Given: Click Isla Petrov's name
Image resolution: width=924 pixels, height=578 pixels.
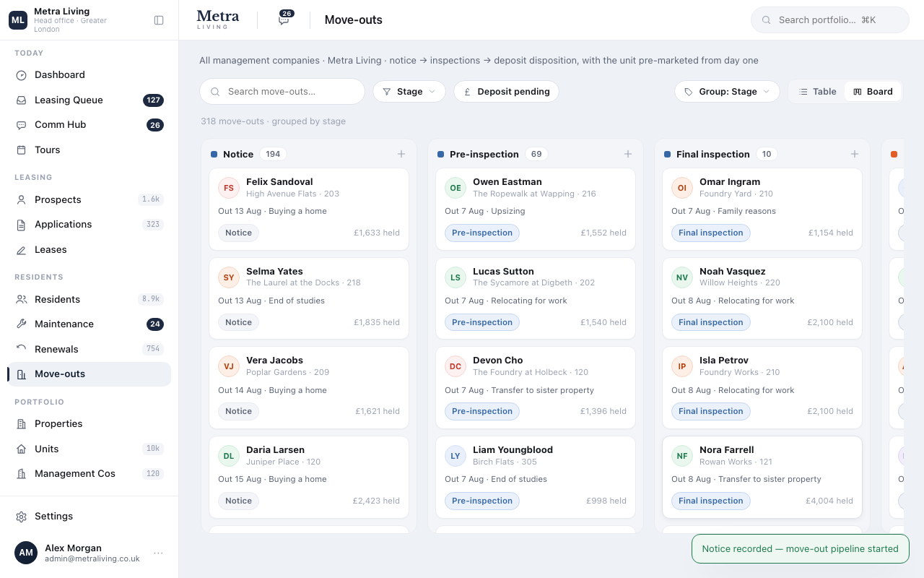Looking at the screenshot, I should (x=724, y=361).
